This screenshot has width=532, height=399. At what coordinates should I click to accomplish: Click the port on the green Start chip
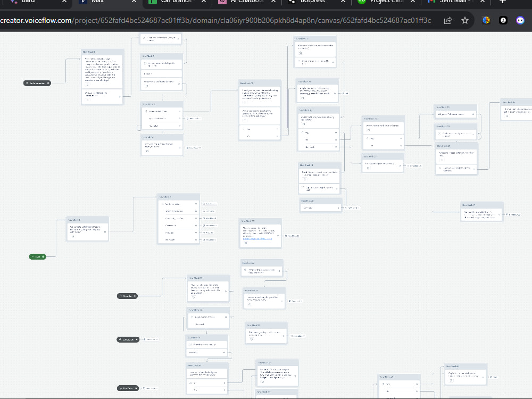tap(43, 257)
